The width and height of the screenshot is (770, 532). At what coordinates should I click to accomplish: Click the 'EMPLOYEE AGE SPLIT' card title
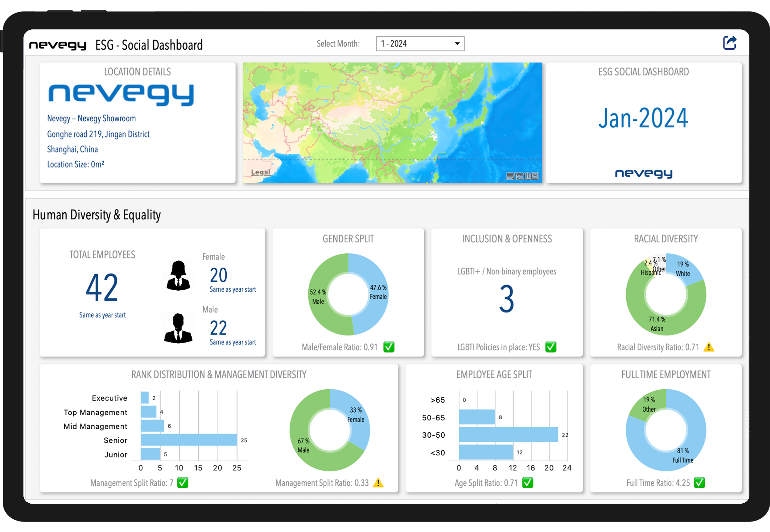tap(494, 375)
